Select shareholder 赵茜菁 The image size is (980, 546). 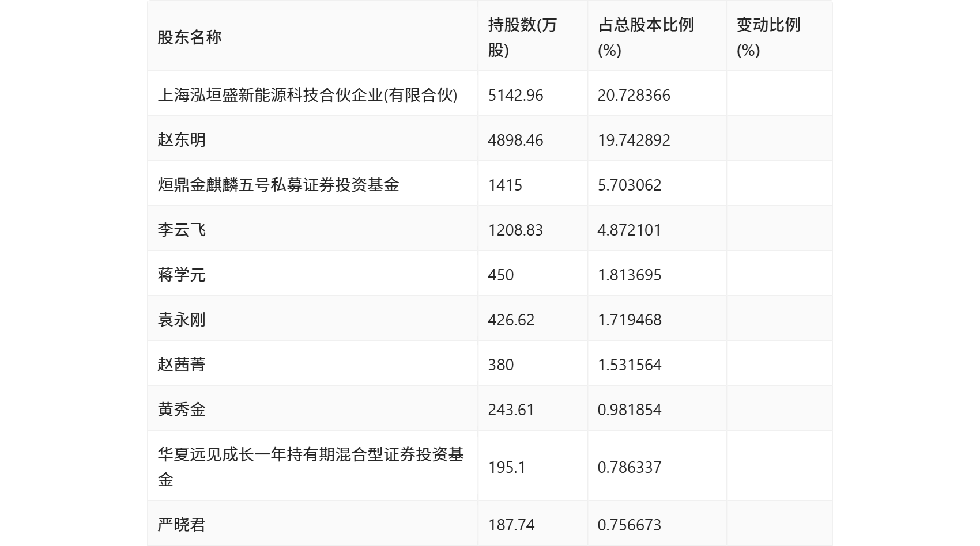pyautogui.click(x=182, y=365)
